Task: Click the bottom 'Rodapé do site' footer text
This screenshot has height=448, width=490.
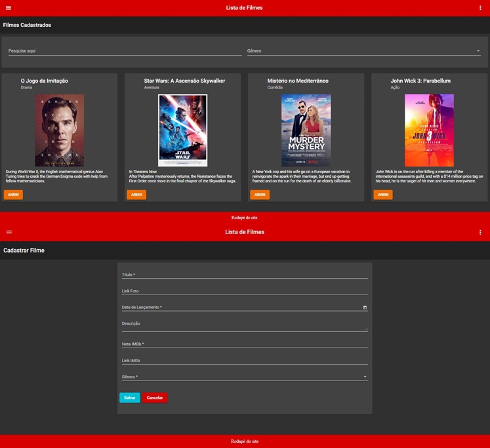Action: (x=245, y=441)
